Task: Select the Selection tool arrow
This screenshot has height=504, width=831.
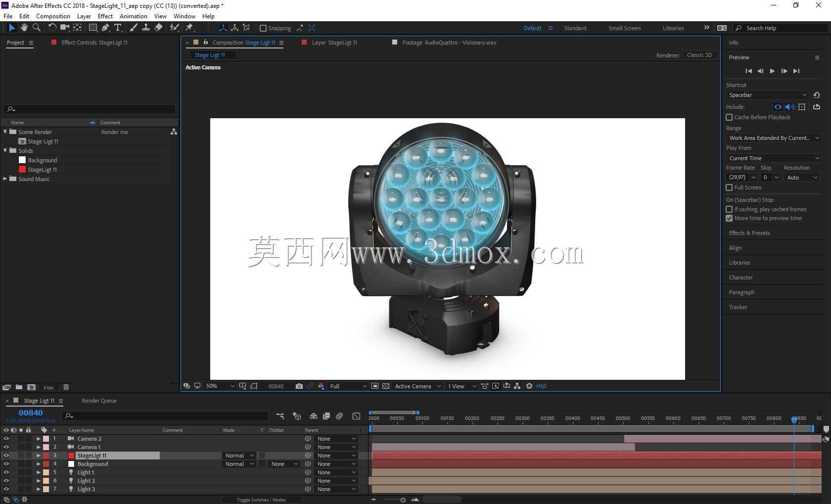Action: pyautogui.click(x=12, y=28)
